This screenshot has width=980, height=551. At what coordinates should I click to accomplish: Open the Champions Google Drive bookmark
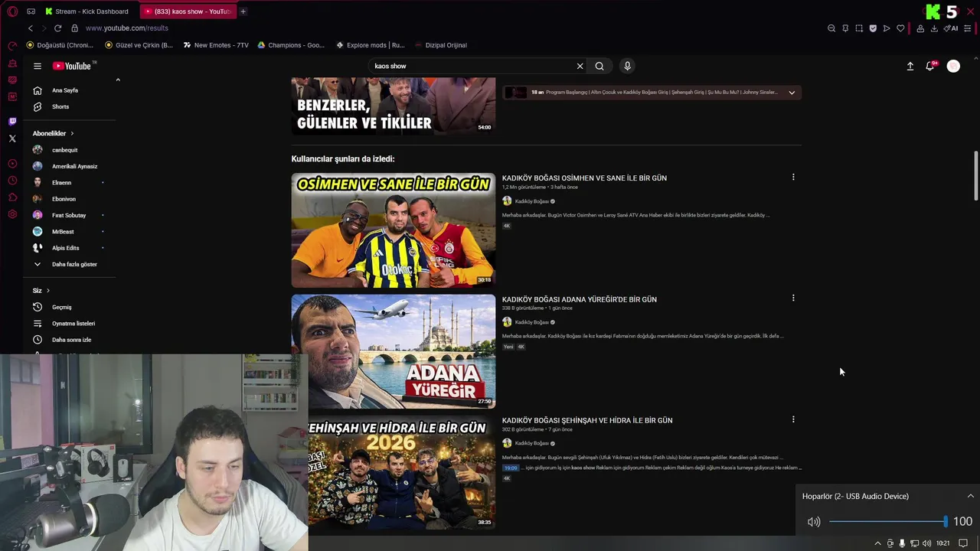tap(291, 45)
